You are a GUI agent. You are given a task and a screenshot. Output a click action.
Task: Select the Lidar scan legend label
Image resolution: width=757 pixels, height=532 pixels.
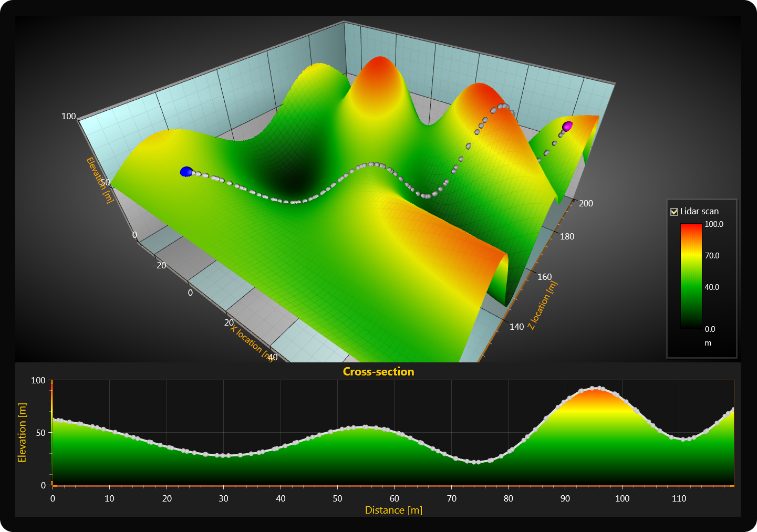coord(699,212)
